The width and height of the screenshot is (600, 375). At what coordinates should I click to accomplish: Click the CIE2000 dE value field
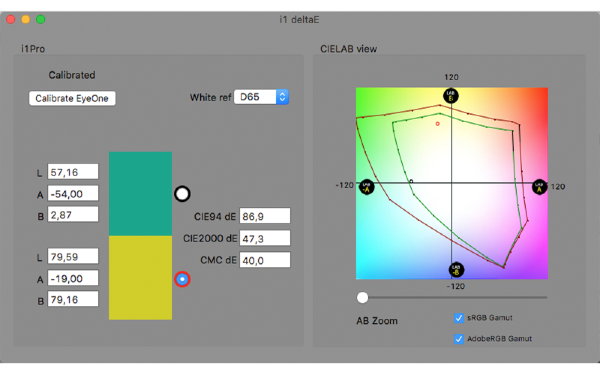click(265, 238)
